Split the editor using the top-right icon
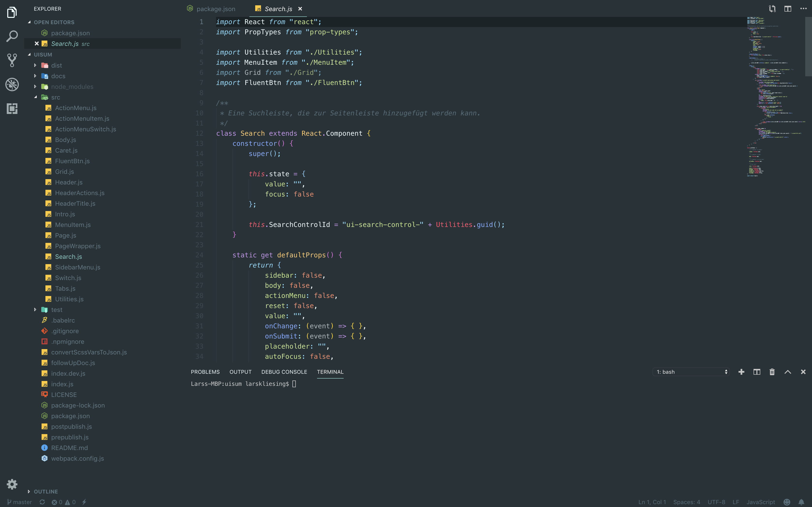This screenshot has width=812, height=507. pyautogui.click(x=788, y=9)
